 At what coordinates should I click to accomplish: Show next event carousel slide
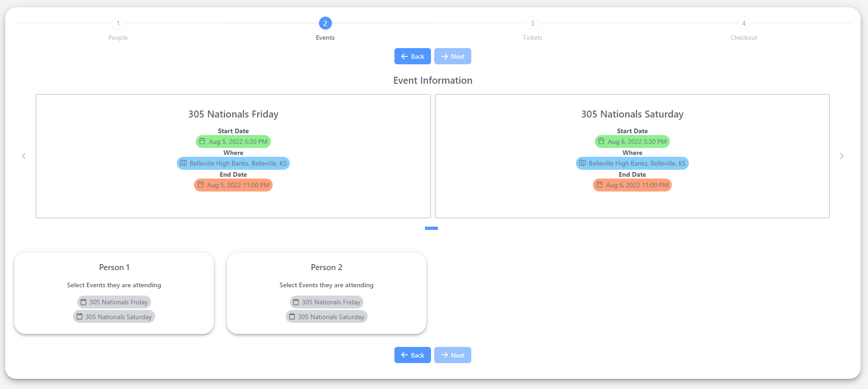coord(842,156)
